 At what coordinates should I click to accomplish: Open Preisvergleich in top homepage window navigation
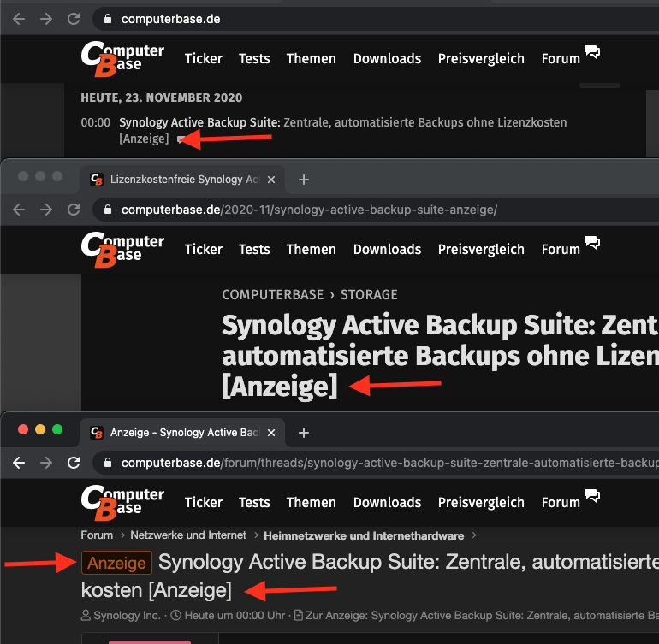coord(481,58)
